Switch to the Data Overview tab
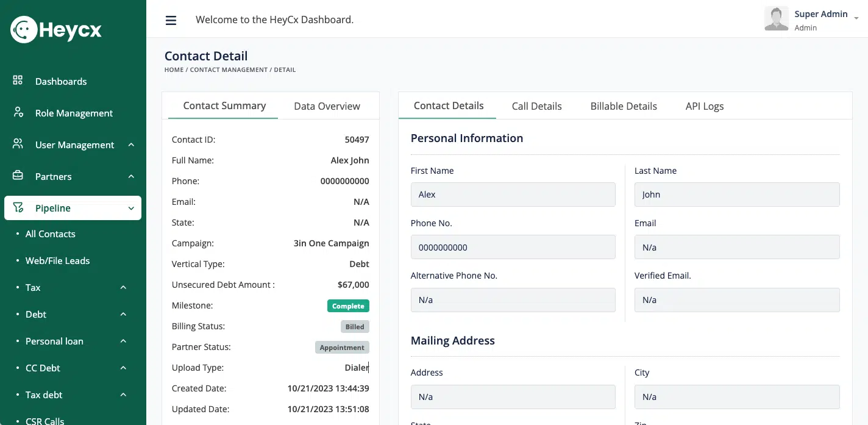The height and width of the screenshot is (425, 868). click(327, 106)
